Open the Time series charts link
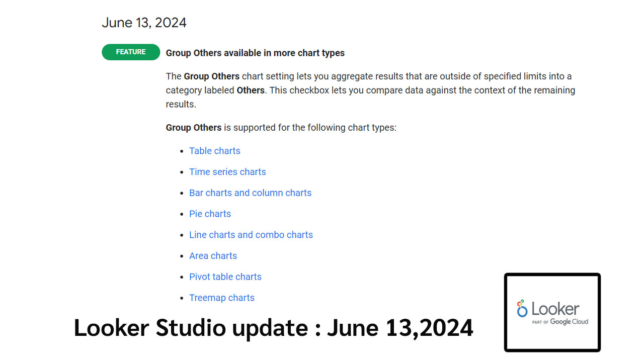The height and width of the screenshot is (362, 644). pyautogui.click(x=227, y=172)
